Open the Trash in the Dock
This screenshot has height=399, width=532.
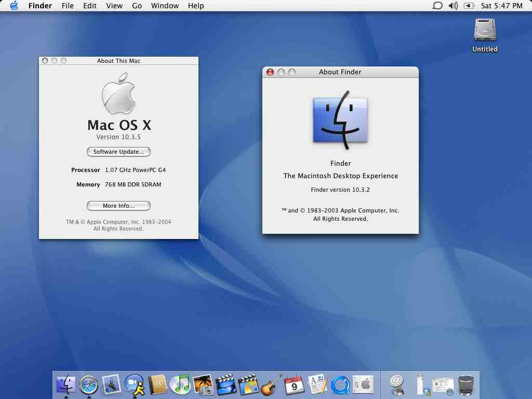coord(466,385)
